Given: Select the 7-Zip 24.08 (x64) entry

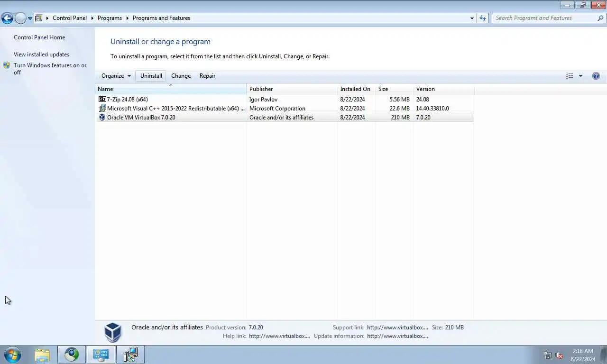Looking at the screenshot, I should (285, 100).
